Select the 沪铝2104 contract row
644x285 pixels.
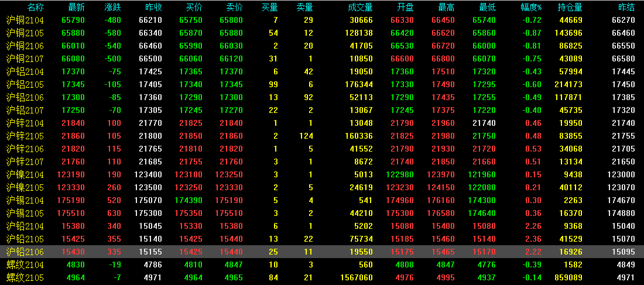click(x=322, y=71)
